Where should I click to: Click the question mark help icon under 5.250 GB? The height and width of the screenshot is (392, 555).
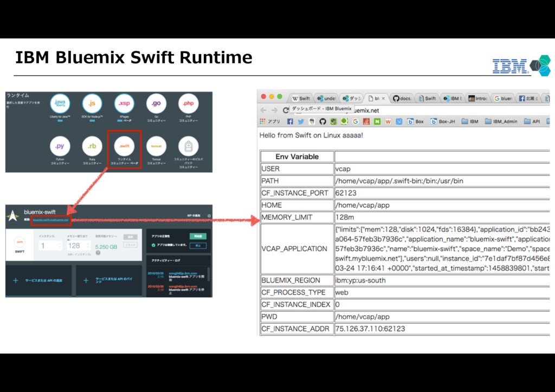click(98, 253)
